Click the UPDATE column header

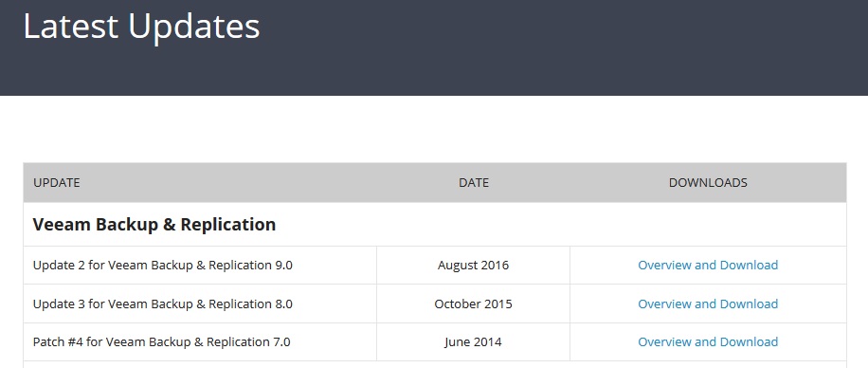[57, 182]
